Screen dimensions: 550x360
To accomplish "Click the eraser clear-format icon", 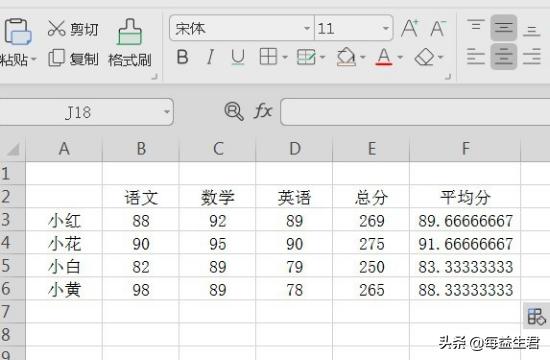I will (424, 57).
